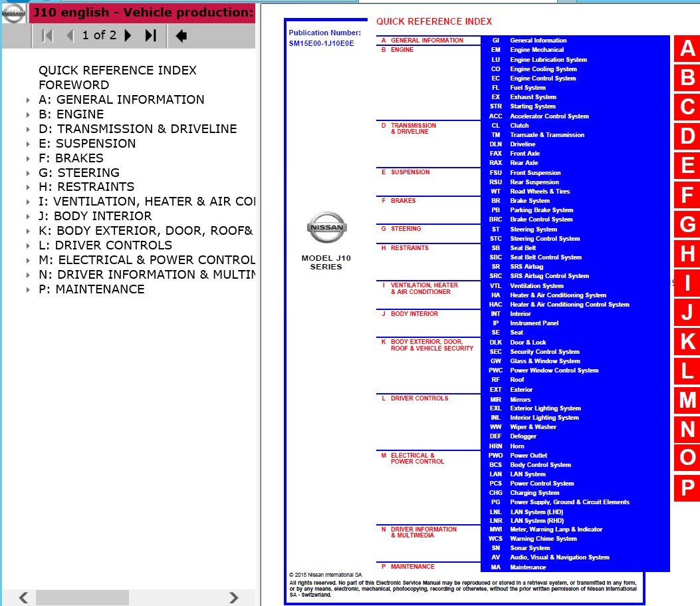Go to first page arrow icon
Image resolution: width=700 pixels, height=606 pixels.
click(x=47, y=36)
